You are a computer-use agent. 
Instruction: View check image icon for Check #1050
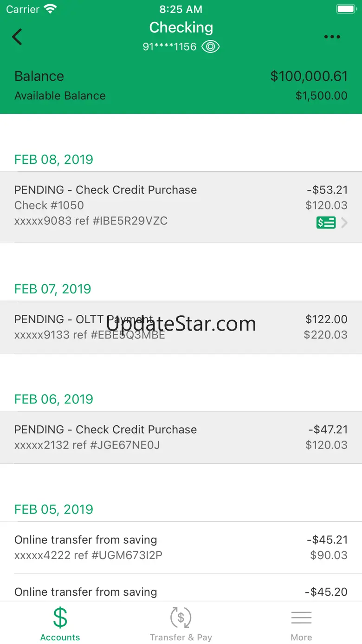tap(326, 223)
